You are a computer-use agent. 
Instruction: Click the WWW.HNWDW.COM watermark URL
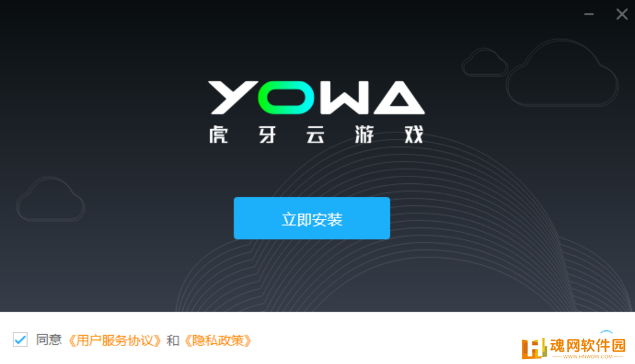tap(588, 357)
